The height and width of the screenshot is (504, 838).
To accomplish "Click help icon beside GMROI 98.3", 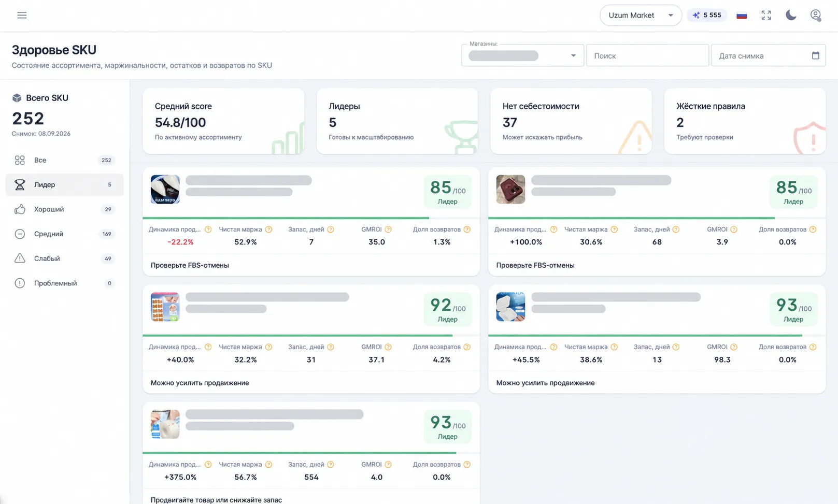I will click(734, 347).
